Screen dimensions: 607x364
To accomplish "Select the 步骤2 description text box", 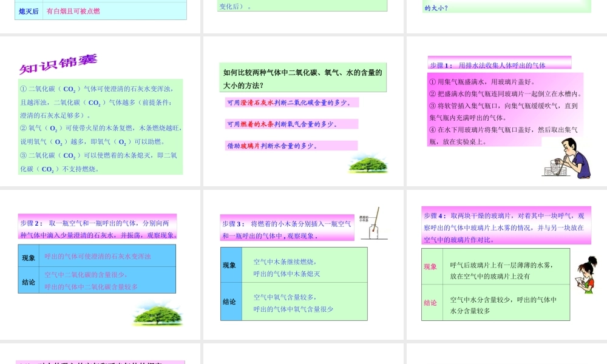I will (97, 227).
